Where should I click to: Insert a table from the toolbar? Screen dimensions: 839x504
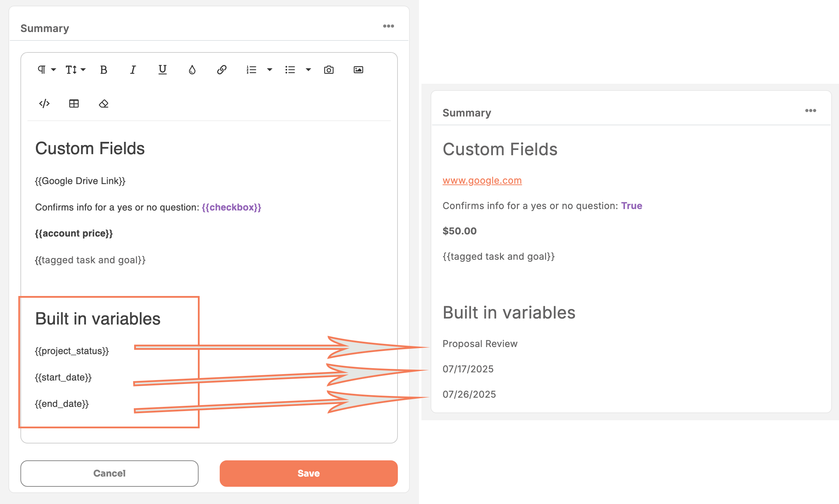(74, 103)
